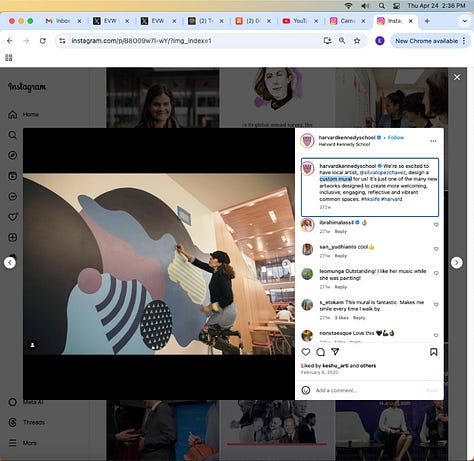Open the #hkslife hashtag
The height and width of the screenshot is (461, 474).
tap(370, 199)
